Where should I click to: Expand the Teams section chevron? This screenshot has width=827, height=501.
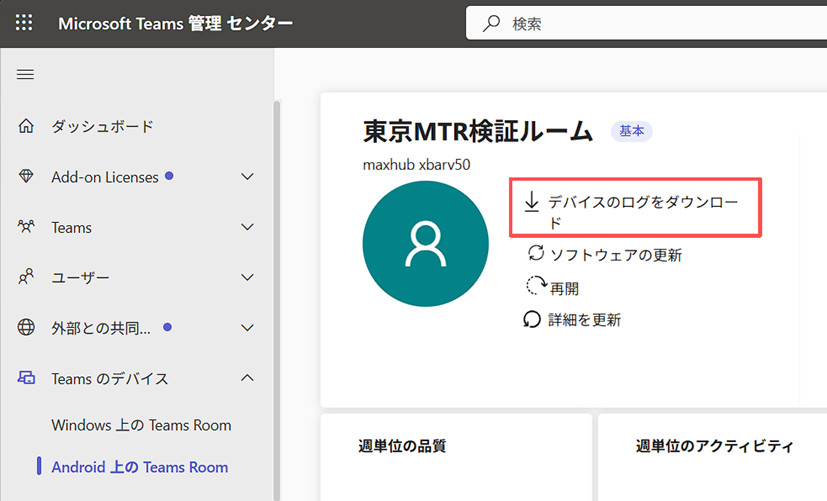(248, 227)
